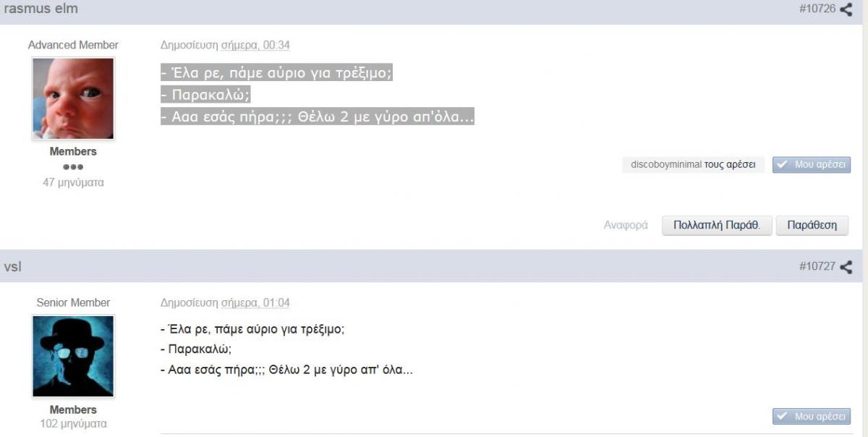View the discoboyminimal profile in likes bar
The height and width of the screenshot is (437, 868).
coord(666,165)
